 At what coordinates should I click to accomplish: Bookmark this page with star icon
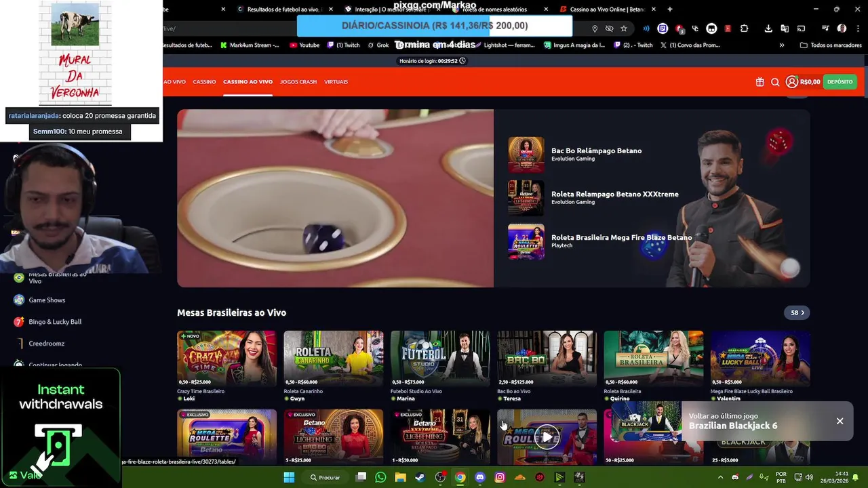[624, 28]
